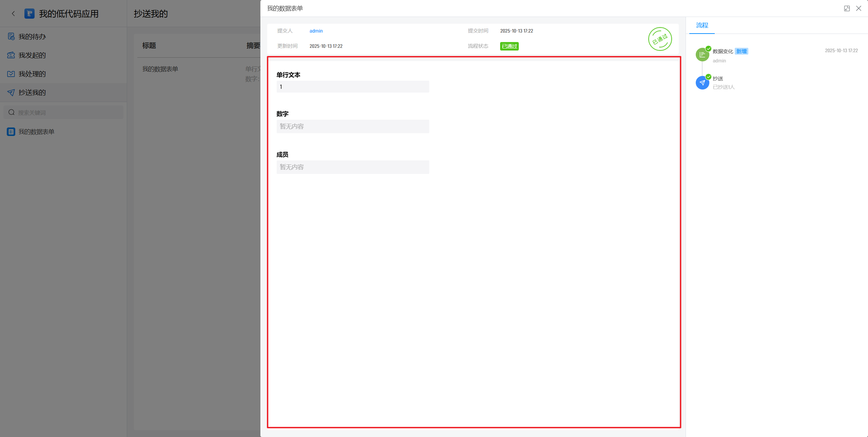The width and height of the screenshot is (868, 437).
Task: Click the admin submitter link
Action: (x=316, y=31)
